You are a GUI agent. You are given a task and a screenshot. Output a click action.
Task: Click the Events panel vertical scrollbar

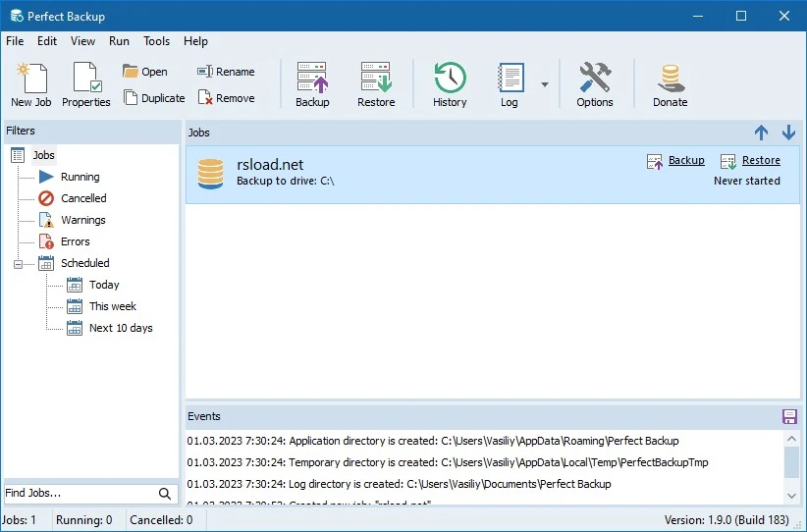(x=791, y=461)
